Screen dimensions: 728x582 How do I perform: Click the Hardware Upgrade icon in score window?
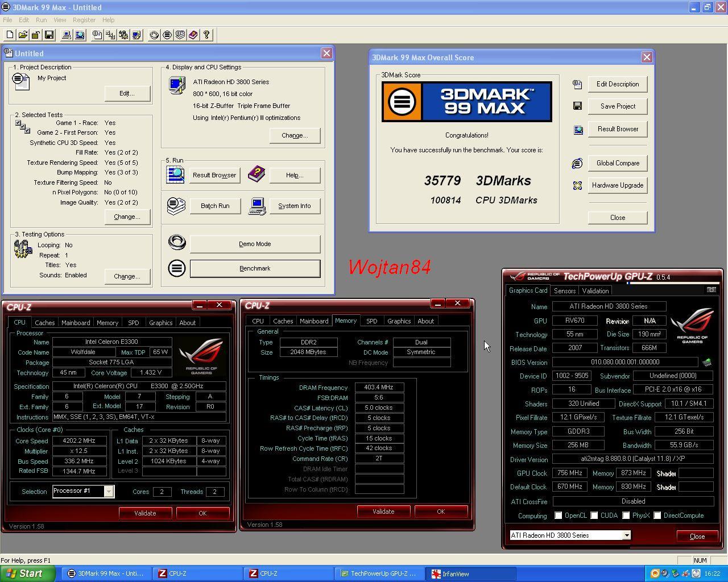click(577, 185)
